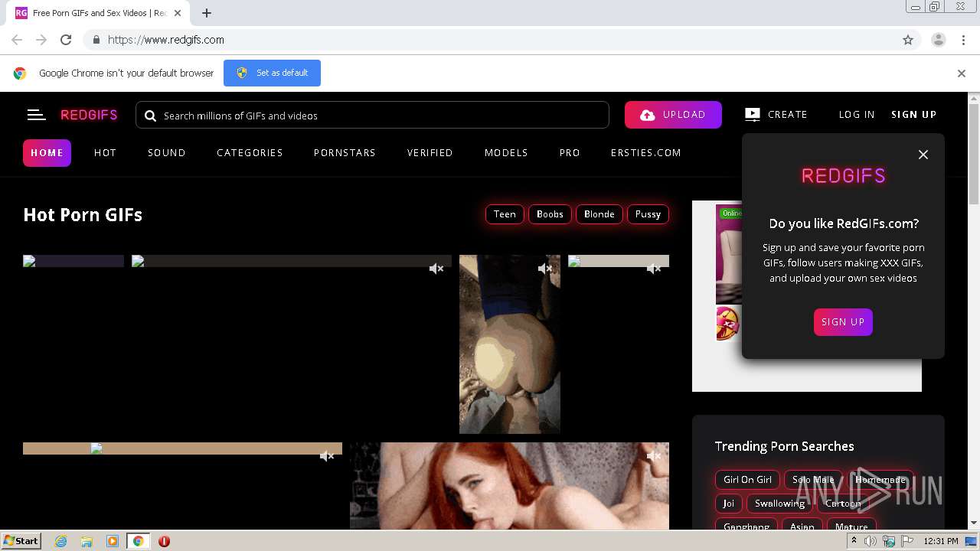The width and height of the screenshot is (980, 551).
Task: Open File Explorer from the taskbar
Action: tap(87, 541)
